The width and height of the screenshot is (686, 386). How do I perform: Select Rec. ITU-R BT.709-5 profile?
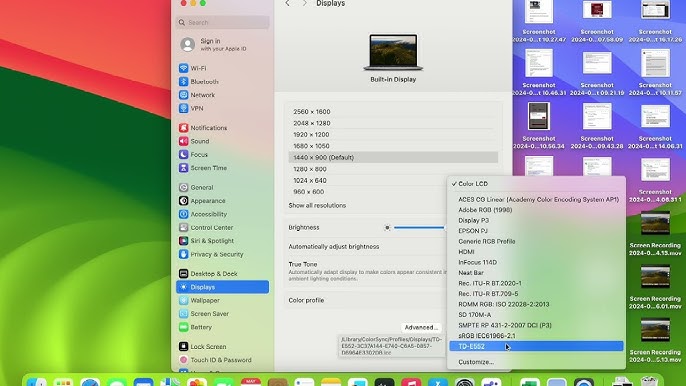[536, 294]
